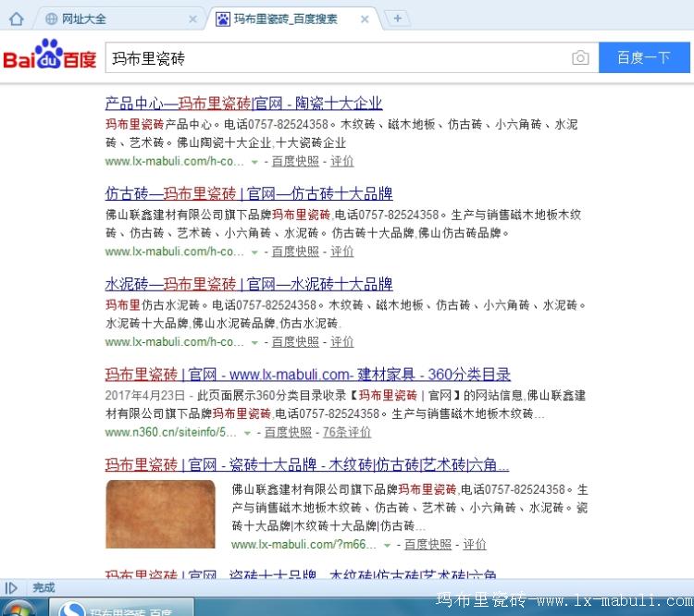Open result 产品中心—玛布里瓷砖|官网 - 陶瓷十大企业
Viewport: 694px width, 616px height.
(x=243, y=104)
